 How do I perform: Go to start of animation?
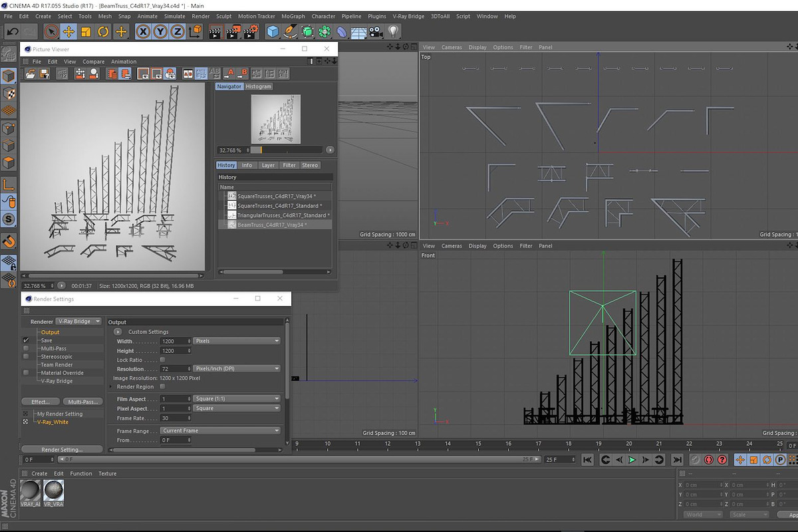[x=587, y=460]
